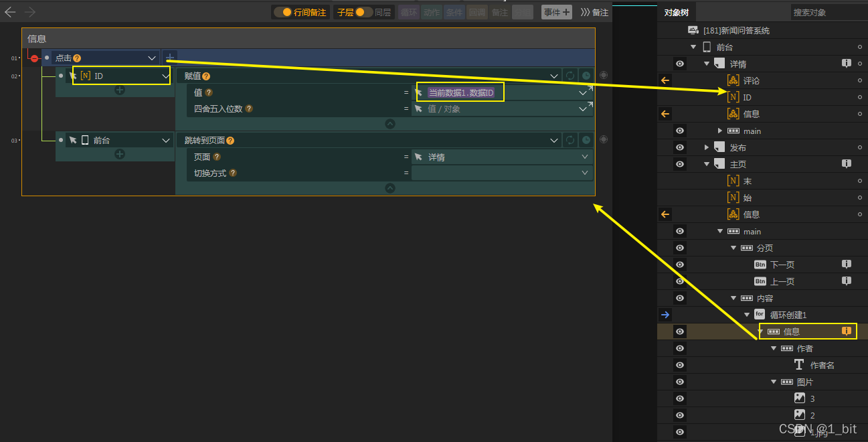This screenshot has width=868, height=442.
Task: Select the 始 variable under 主页
Action: coord(747,198)
